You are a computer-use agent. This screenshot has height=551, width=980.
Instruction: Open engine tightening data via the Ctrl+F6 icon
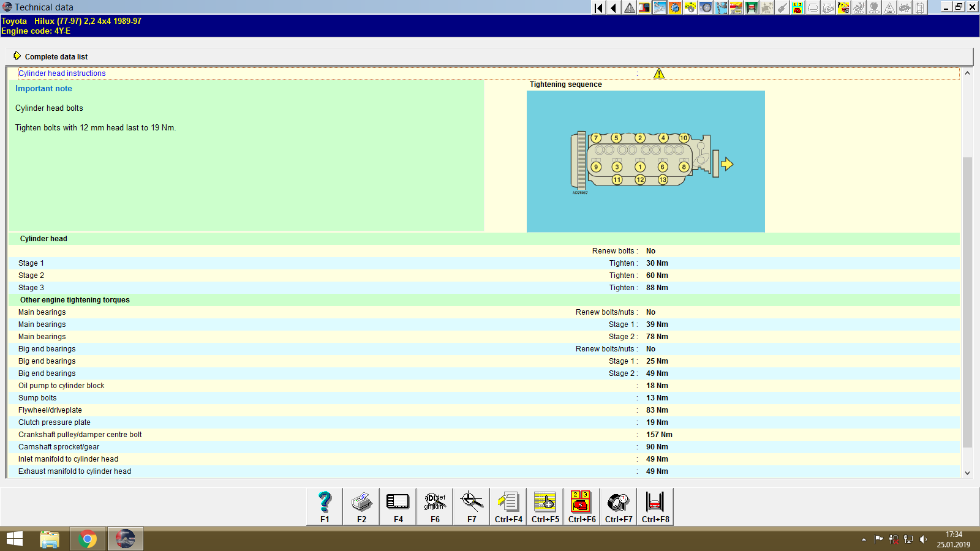(x=581, y=506)
